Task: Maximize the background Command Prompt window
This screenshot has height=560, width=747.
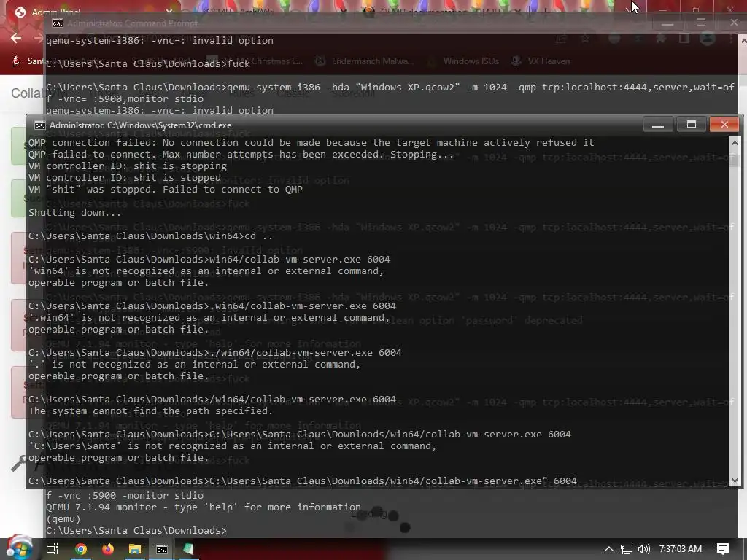Action: [701, 23]
